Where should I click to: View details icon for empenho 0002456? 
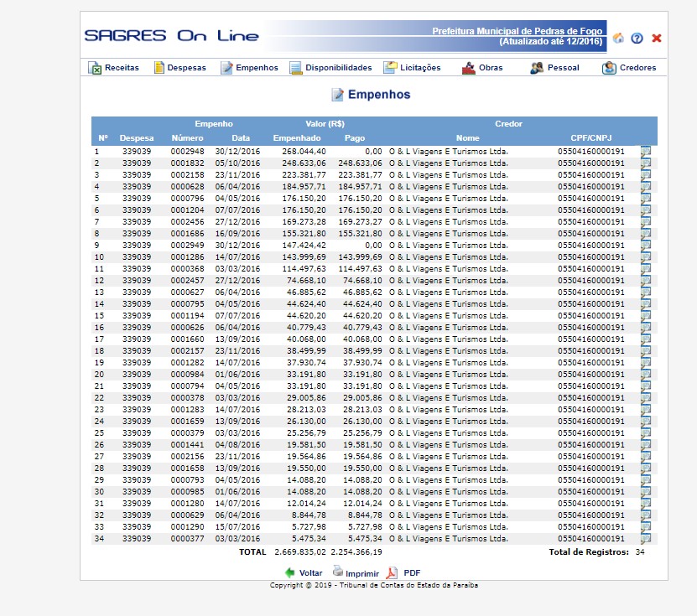[646, 221]
